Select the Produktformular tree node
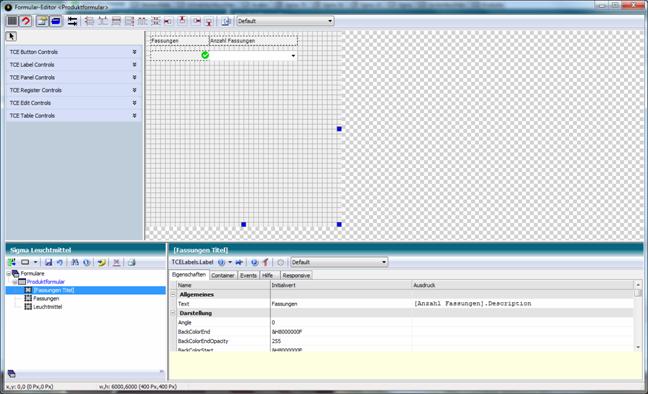Viewport: 648px width, 394px height. [45, 282]
